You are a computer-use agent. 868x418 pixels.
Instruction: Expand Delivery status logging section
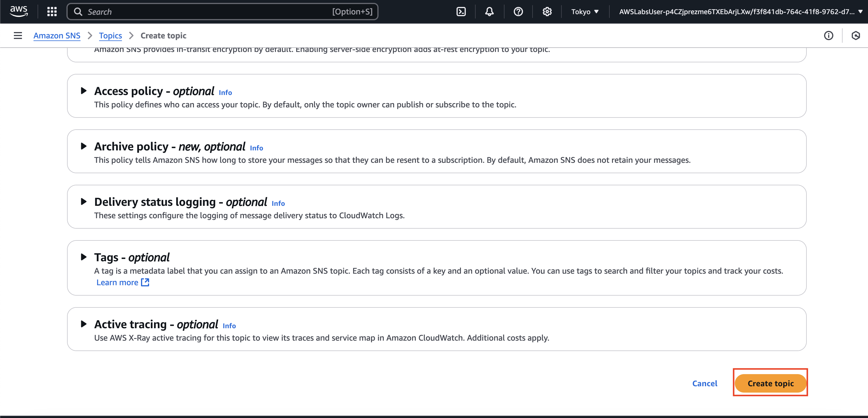[84, 201]
